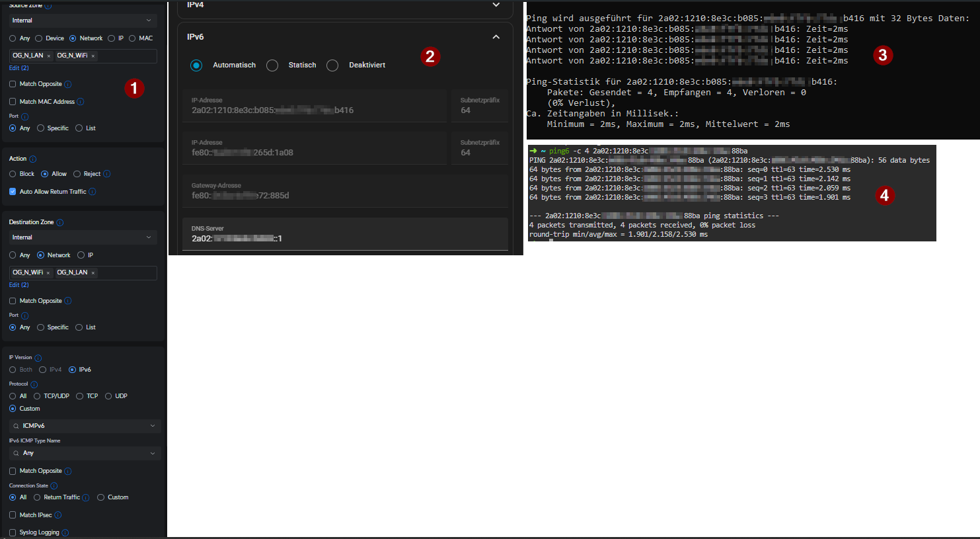Set the action to Block

(13, 174)
